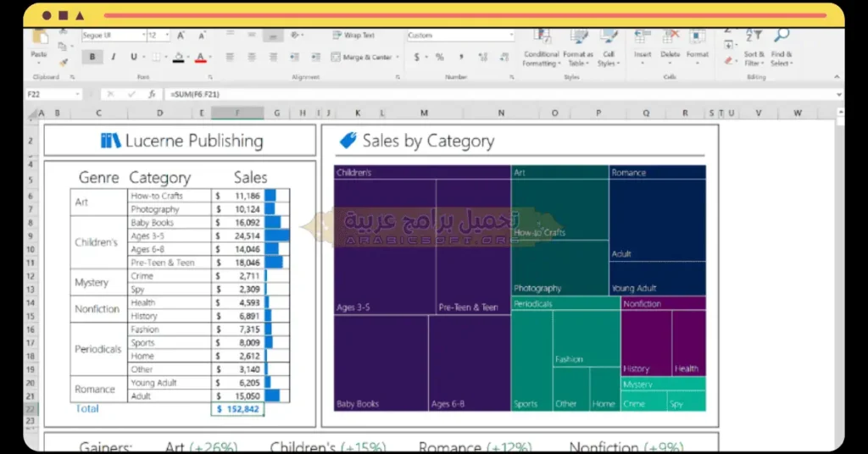Toggle Bold formatting
Screen dimensions: 868x454
tap(92, 58)
